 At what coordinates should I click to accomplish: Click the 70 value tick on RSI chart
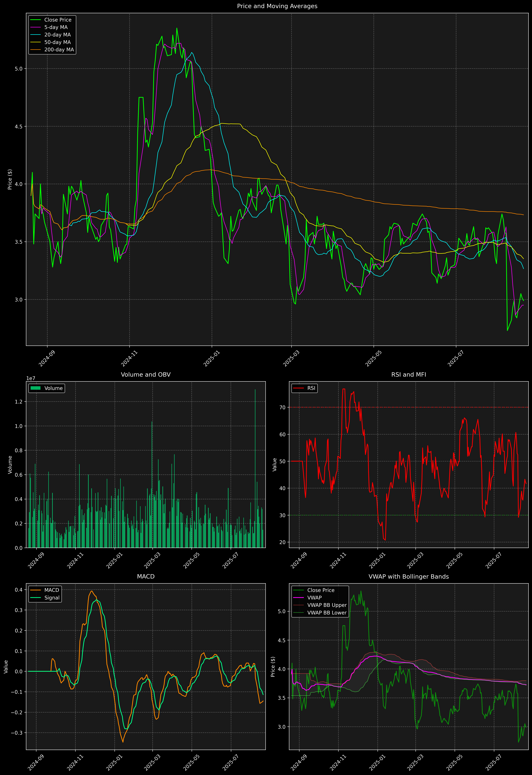point(282,407)
